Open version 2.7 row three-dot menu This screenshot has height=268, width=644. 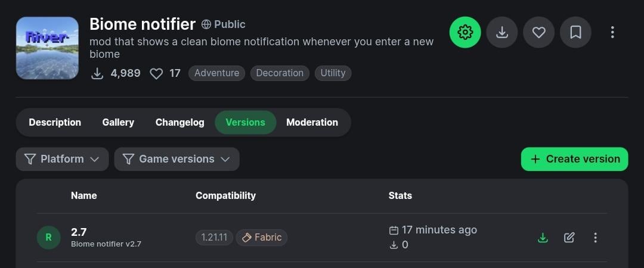[x=595, y=238]
